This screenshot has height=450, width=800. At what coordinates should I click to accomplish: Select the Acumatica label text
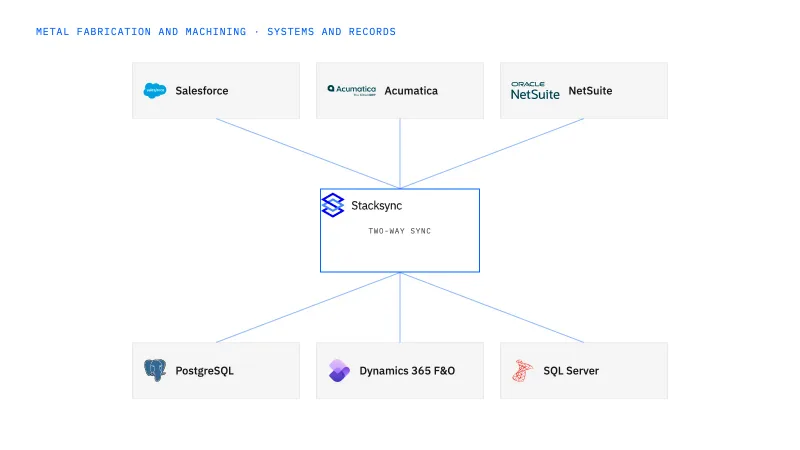point(411,91)
